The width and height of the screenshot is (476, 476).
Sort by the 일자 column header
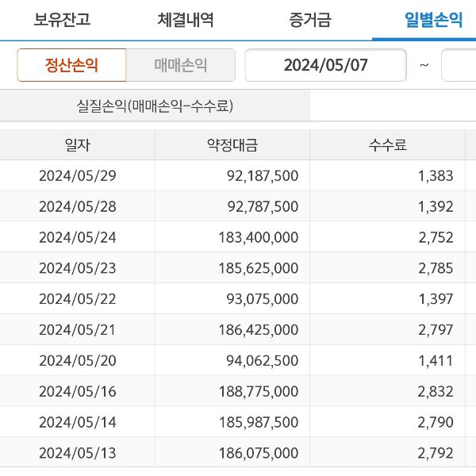point(77,144)
